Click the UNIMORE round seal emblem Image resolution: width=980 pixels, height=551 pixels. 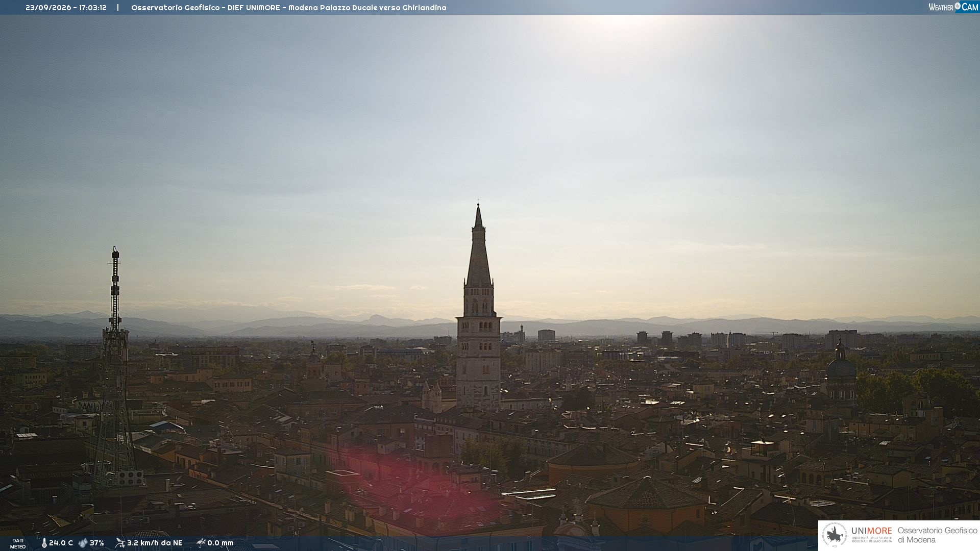pyautogui.click(x=835, y=535)
